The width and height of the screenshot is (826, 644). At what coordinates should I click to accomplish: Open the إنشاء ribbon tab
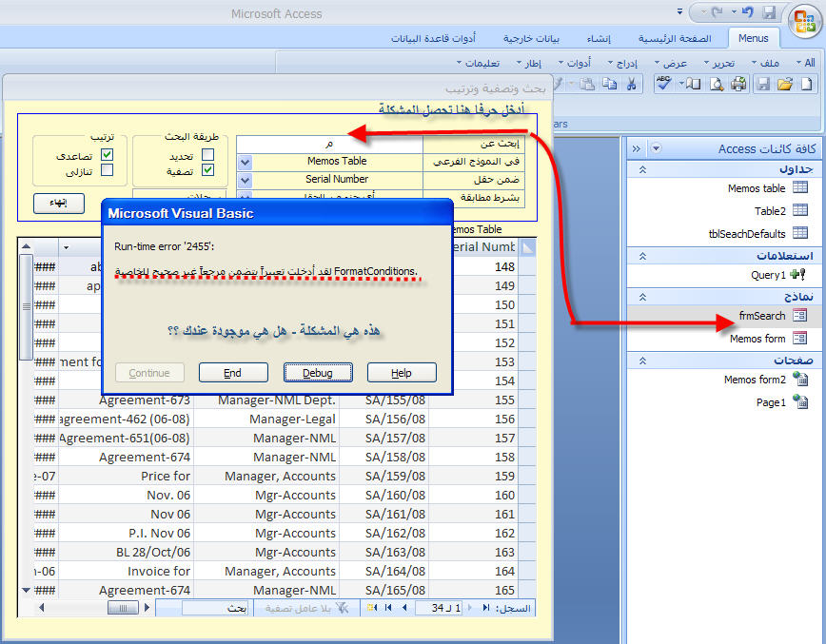coord(599,38)
